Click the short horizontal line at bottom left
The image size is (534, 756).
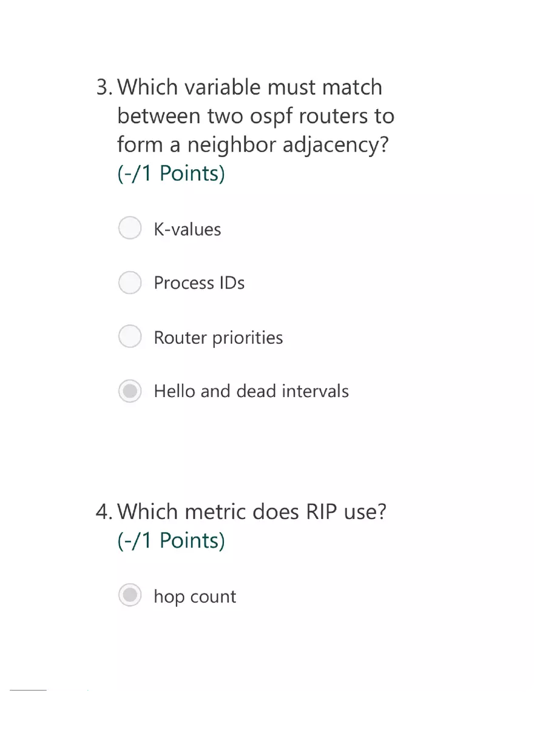(x=28, y=690)
